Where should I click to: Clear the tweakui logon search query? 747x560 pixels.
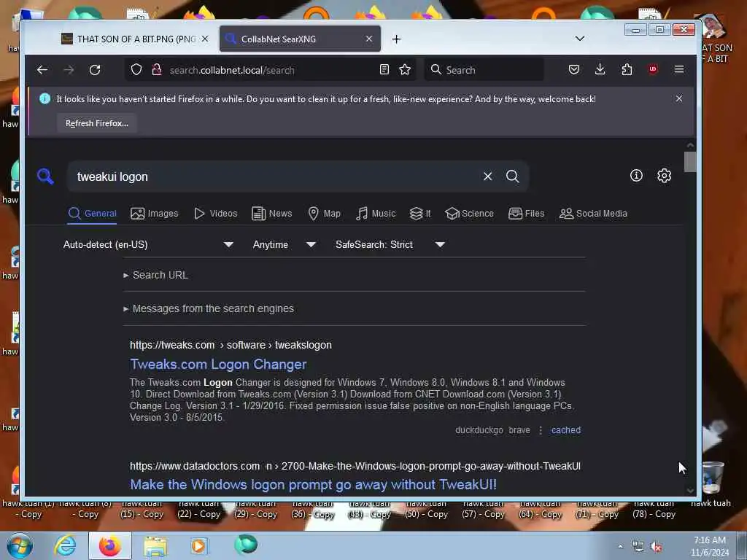click(488, 176)
